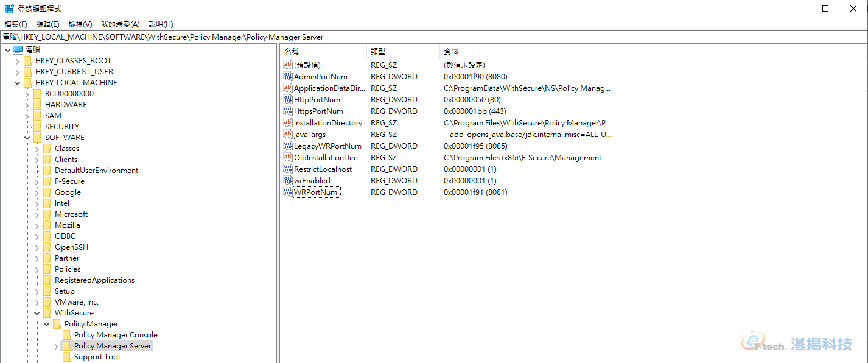Select the ODBC key
This screenshot has height=363, width=868.
(x=65, y=236)
